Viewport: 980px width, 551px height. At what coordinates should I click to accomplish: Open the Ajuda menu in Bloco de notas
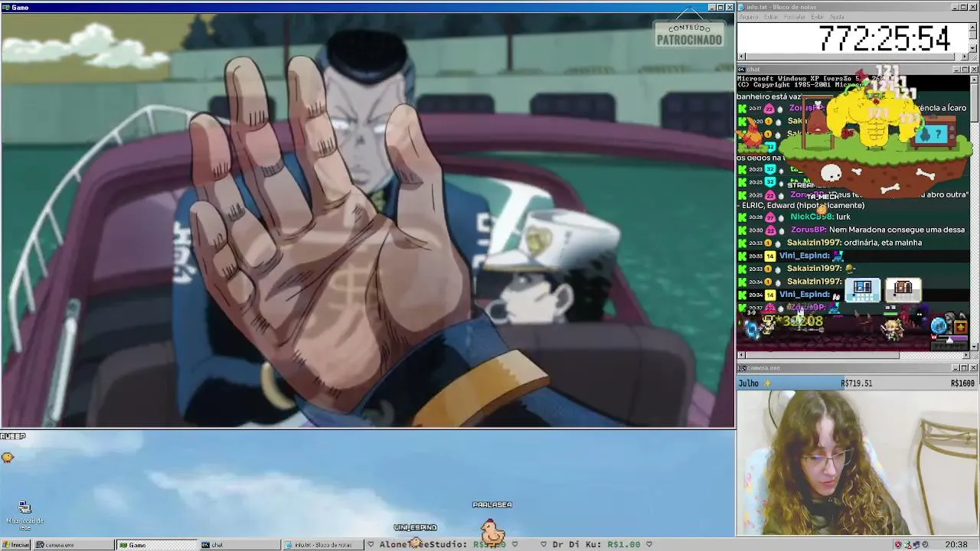click(837, 17)
